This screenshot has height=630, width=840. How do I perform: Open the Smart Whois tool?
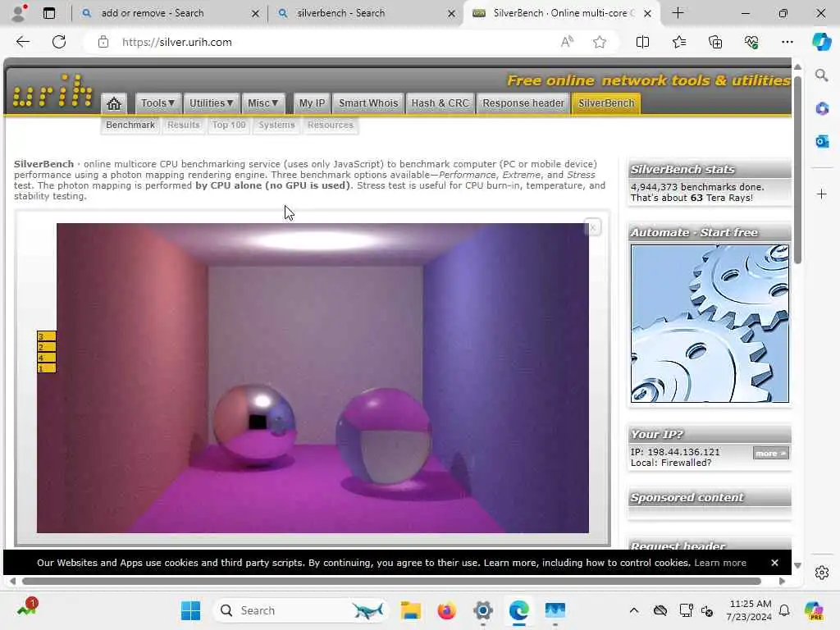click(x=368, y=103)
